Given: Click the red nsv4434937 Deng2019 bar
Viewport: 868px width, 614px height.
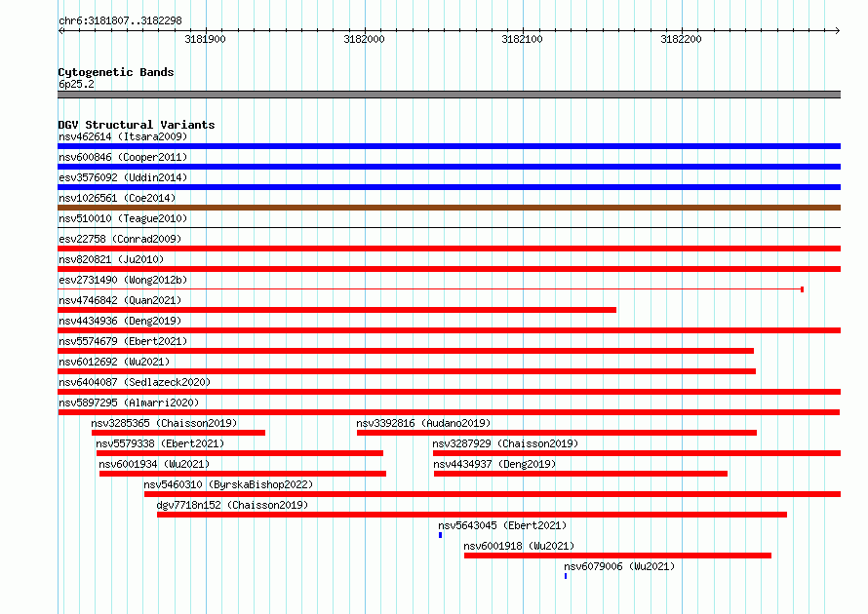Looking at the screenshot, I should (x=580, y=474).
